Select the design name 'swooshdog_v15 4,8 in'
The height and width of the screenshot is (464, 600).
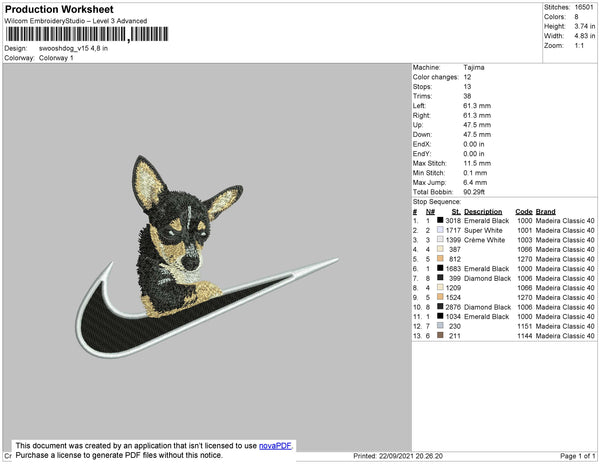73,49
